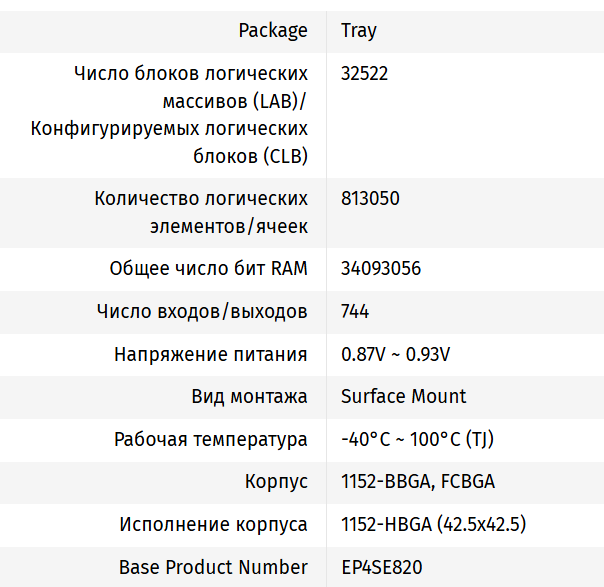Click the 1152-HBGA (42.5x42.5) value
The height and width of the screenshot is (587, 604).
[x=433, y=525]
